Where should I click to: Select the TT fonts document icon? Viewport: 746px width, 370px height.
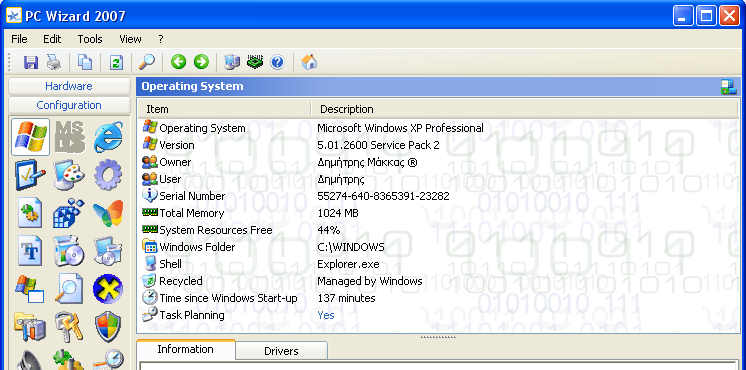point(30,251)
